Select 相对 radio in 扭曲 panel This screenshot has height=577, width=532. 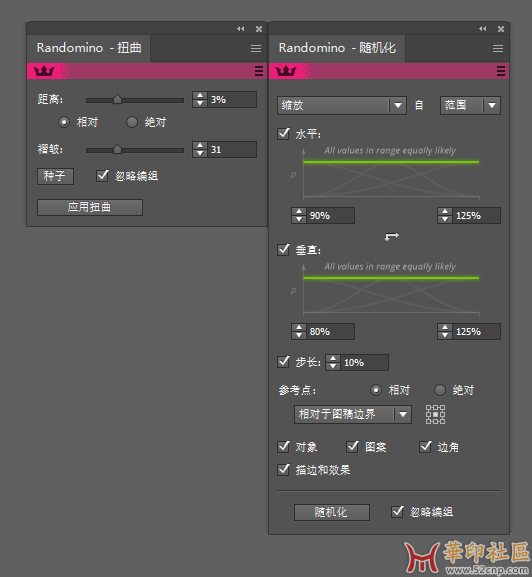tap(64, 122)
